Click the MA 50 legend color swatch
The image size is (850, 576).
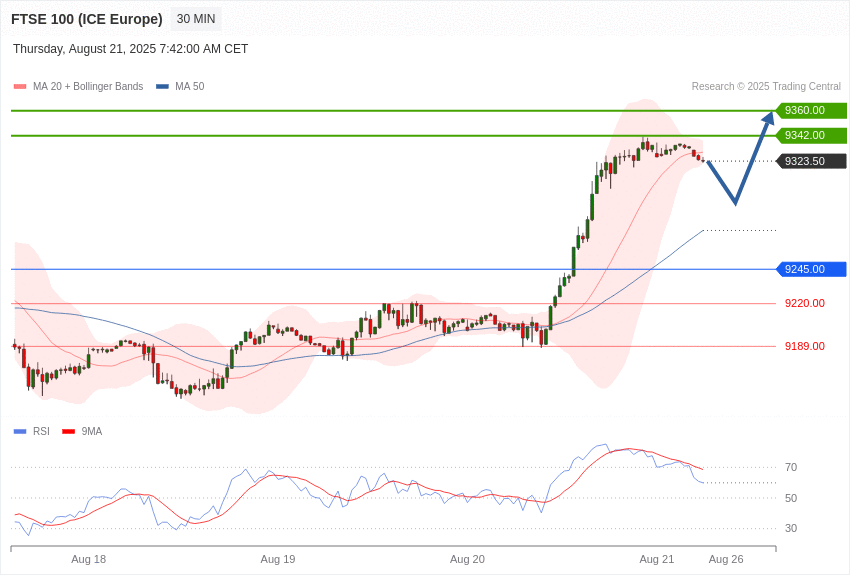(x=162, y=86)
